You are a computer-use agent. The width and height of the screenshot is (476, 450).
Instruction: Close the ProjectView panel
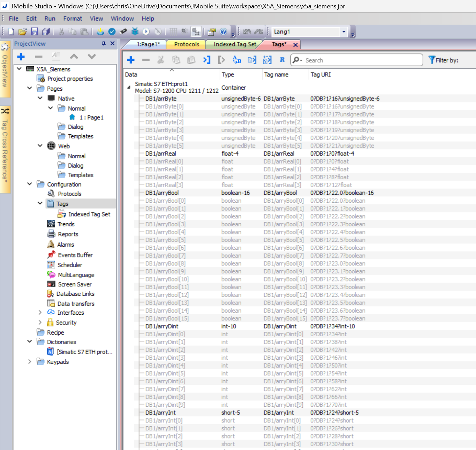coord(112,43)
